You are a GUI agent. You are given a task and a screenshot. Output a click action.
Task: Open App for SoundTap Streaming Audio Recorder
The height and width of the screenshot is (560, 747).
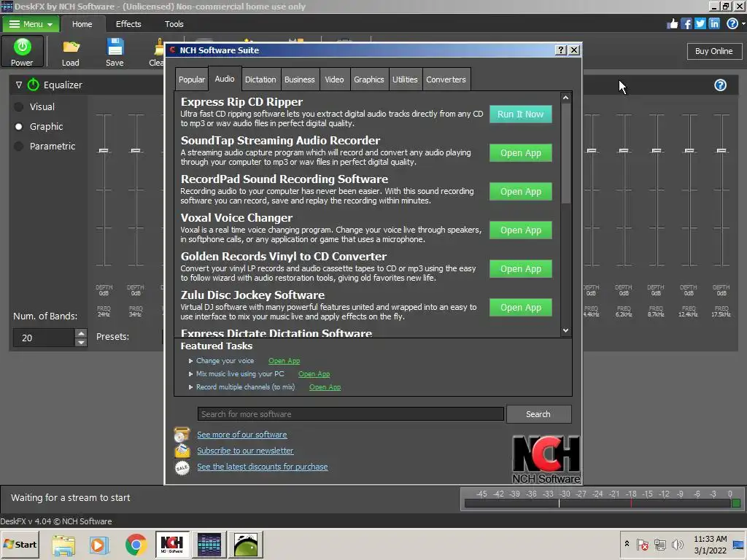click(521, 153)
